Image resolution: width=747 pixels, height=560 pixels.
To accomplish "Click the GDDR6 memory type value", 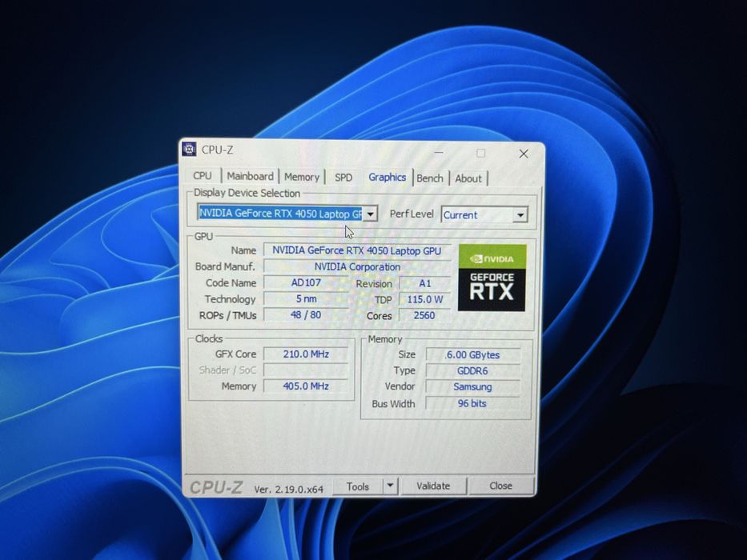I will point(472,370).
